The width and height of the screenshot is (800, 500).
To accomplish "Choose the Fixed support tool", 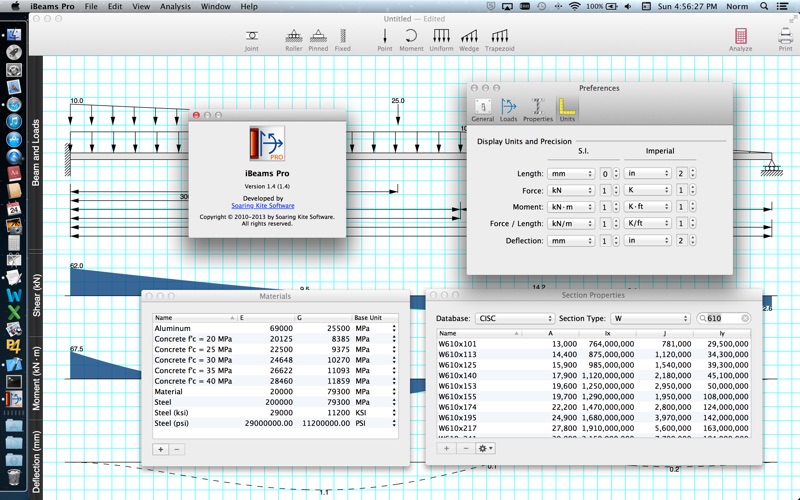I will 343,39.
